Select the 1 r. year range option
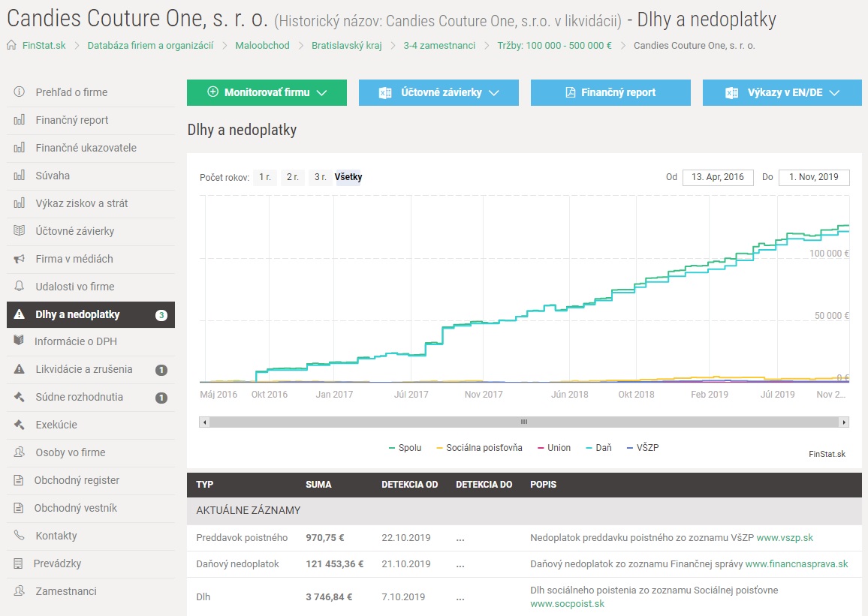The image size is (868, 616). tap(264, 177)
